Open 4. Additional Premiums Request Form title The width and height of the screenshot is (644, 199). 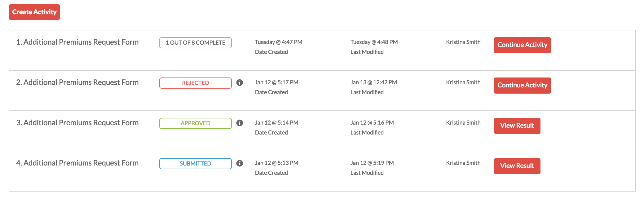(x=77, y=163)
